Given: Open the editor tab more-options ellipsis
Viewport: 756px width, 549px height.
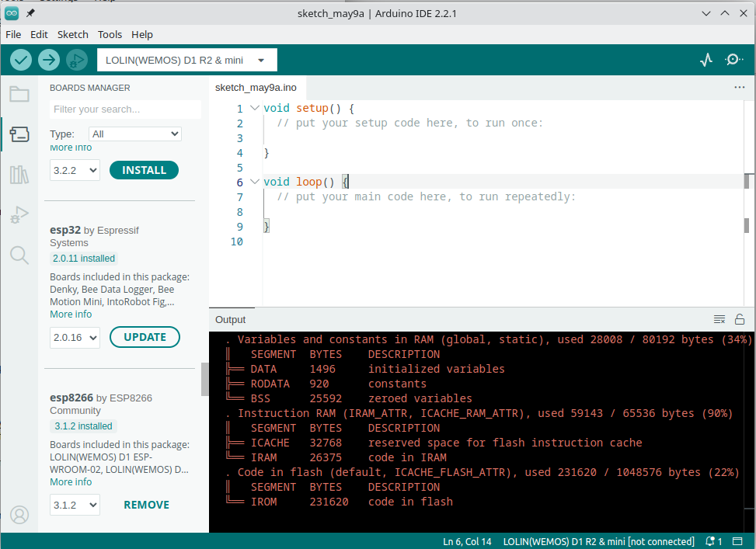Looking at the screenshot, I should [x=739, y=87].
